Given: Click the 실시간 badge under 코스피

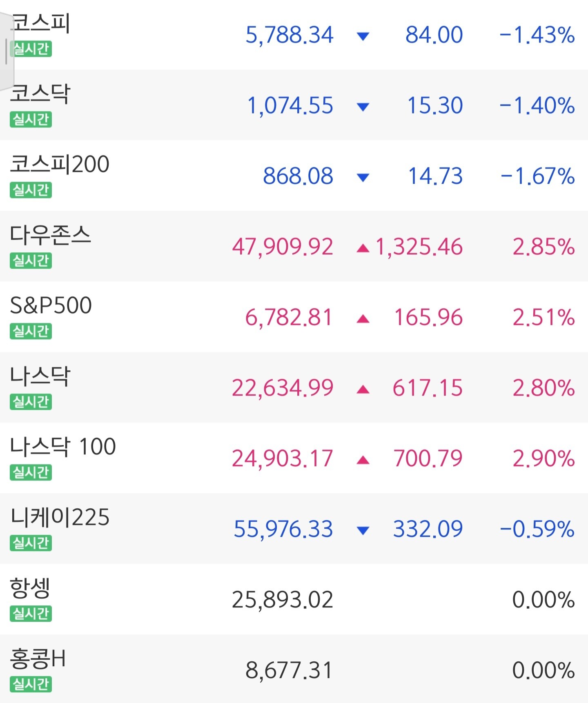Looking at the screenshot, I should tap(31, 49).
